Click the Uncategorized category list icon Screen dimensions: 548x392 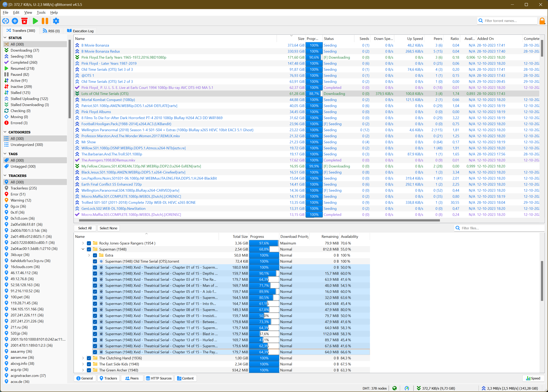[6, 145]
